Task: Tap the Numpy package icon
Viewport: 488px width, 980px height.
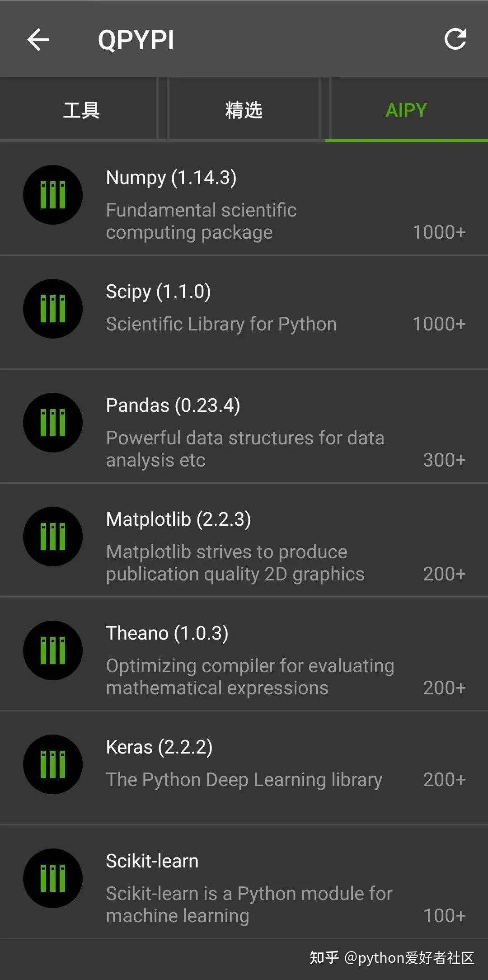Action: [x=53, y=195]
